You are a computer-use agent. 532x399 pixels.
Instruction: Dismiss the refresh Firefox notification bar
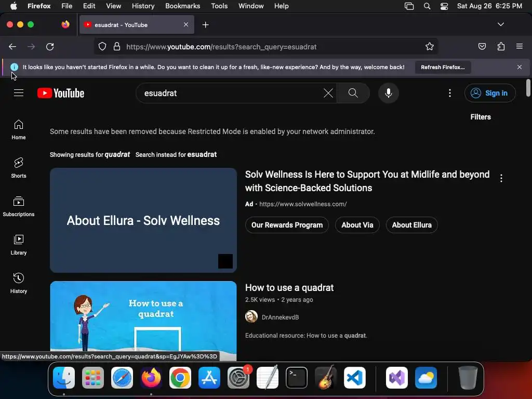click(x=519, y=67)
